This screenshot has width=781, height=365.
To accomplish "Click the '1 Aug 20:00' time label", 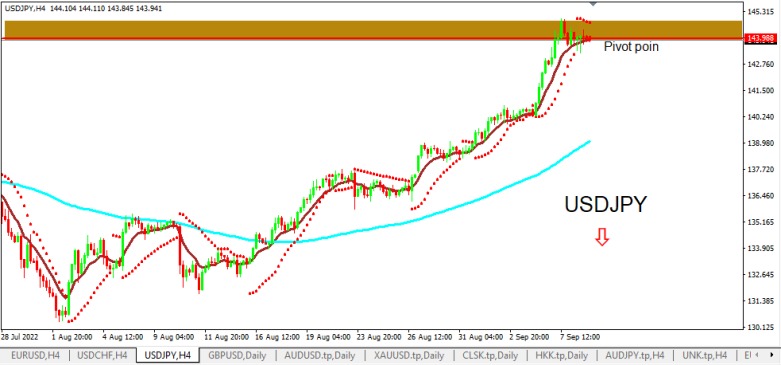I will coord(72,337).
